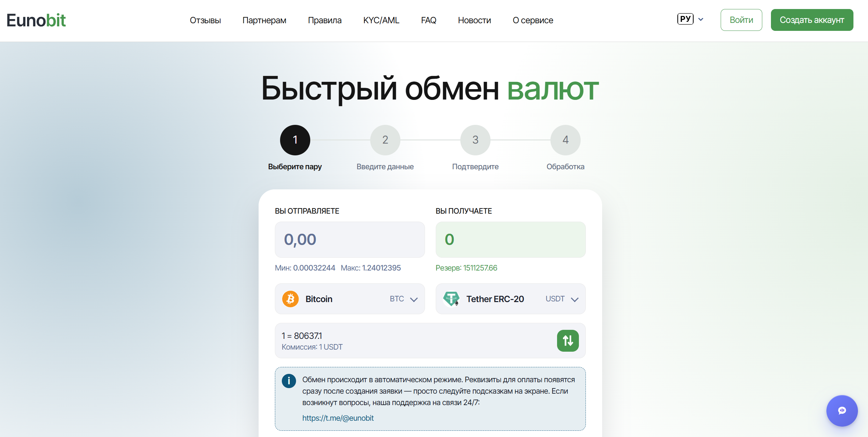Viewport: 868px width, 437px height.
Task: Select step 1 Выберите пару circle
Action: 295,140
